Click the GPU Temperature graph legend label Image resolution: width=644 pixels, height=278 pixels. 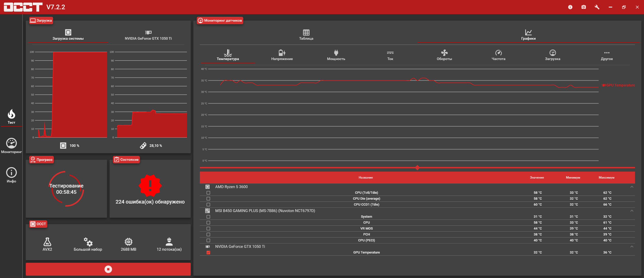(618, 85)
